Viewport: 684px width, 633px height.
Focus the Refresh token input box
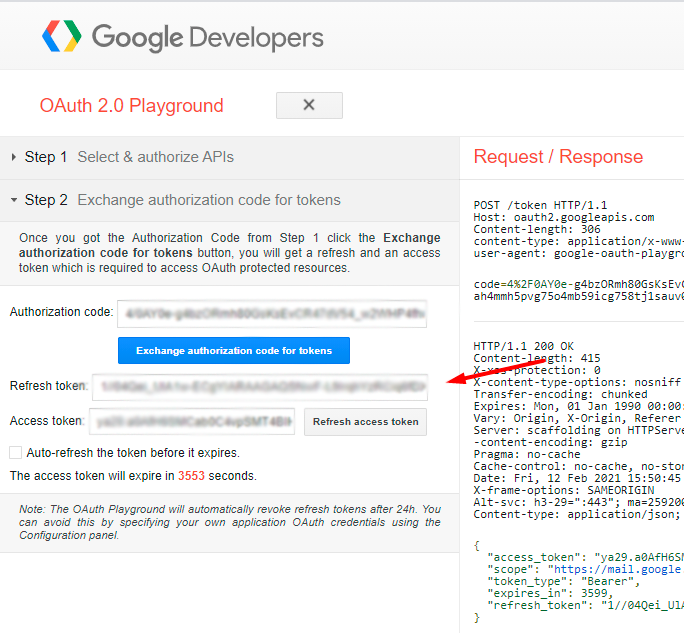259,386
